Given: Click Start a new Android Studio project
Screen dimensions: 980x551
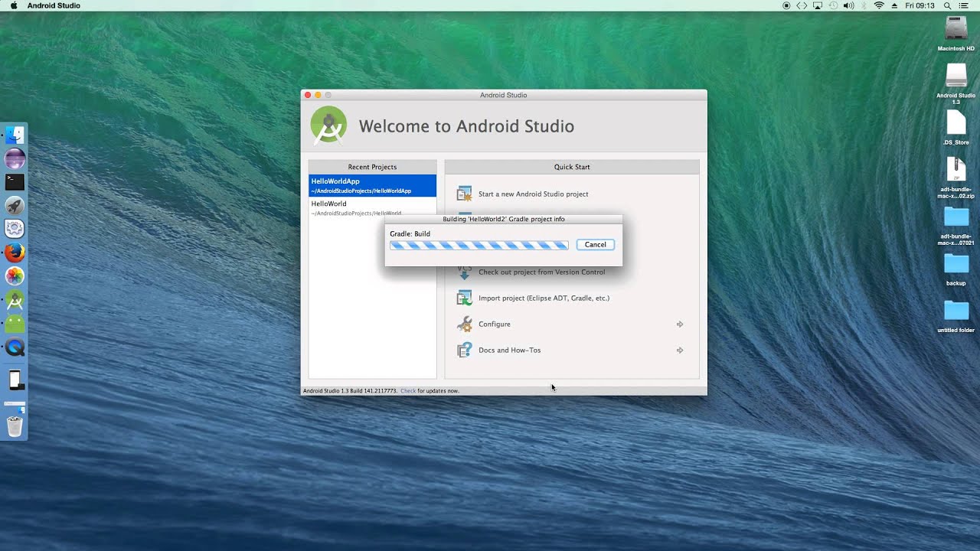Looking at the screenshot, I should coord(534,194).
